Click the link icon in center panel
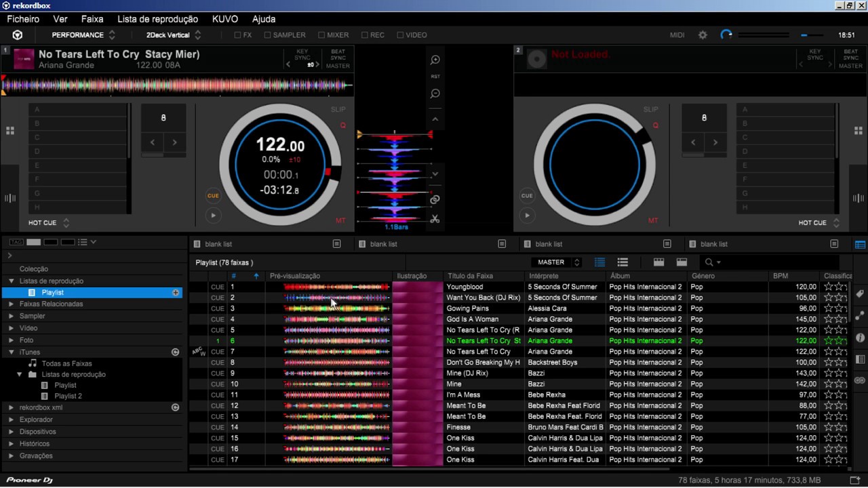868x488 pixels. coord(435,199)
